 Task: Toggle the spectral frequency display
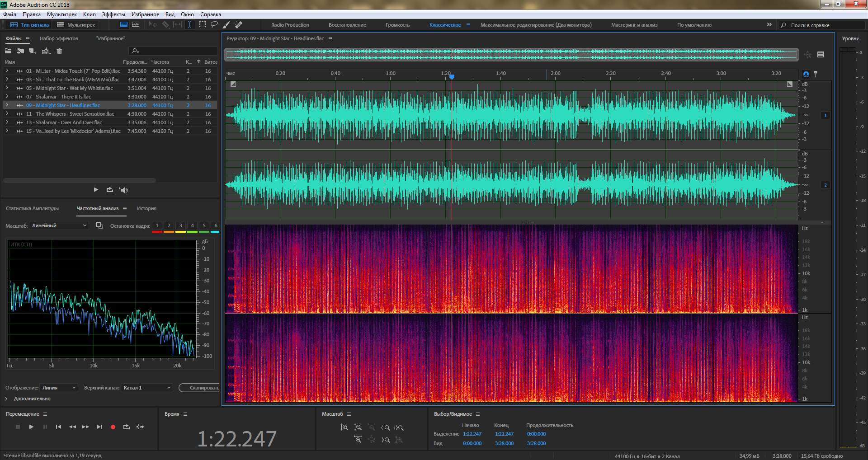(123, 25)
